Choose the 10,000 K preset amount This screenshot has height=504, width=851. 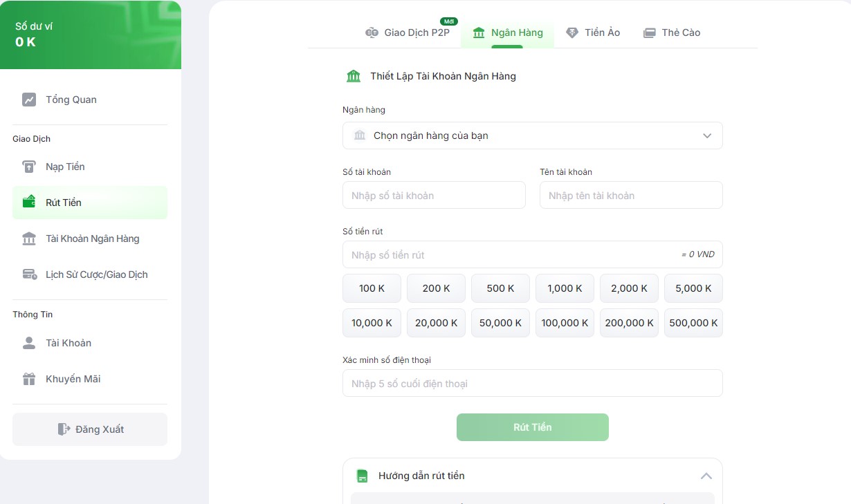pos(372,323)
